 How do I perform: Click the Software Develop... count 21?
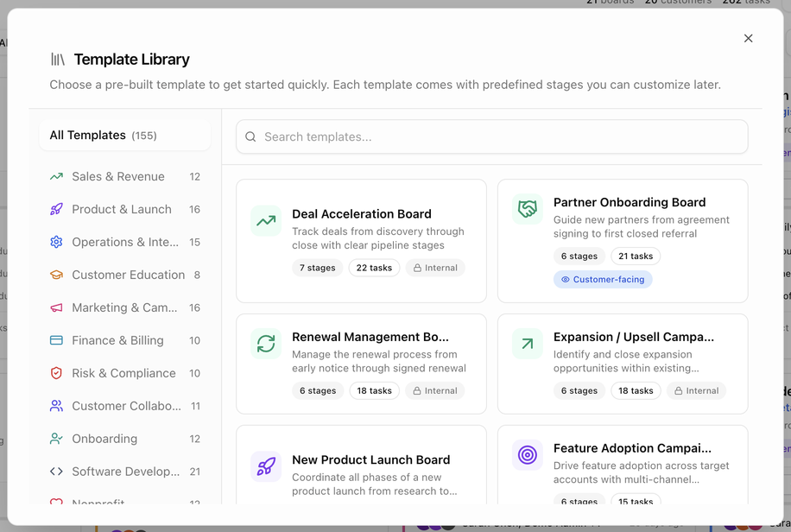[x=194, y=472]
